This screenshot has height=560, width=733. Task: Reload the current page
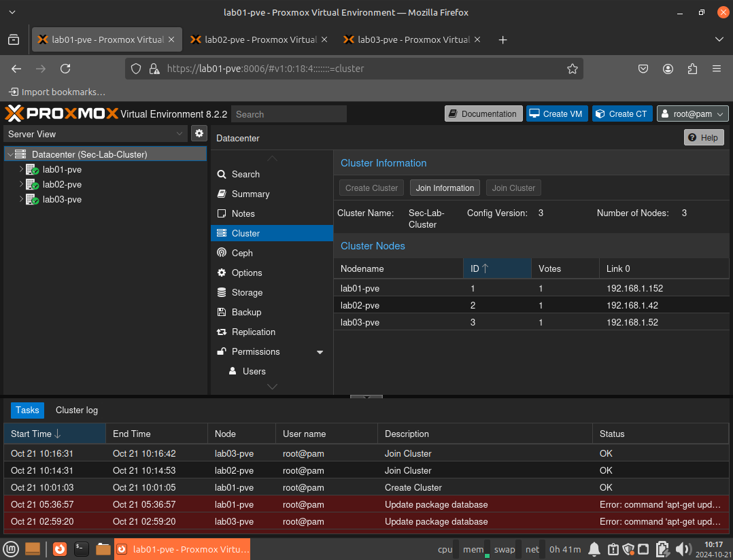[x=65, y=69]
